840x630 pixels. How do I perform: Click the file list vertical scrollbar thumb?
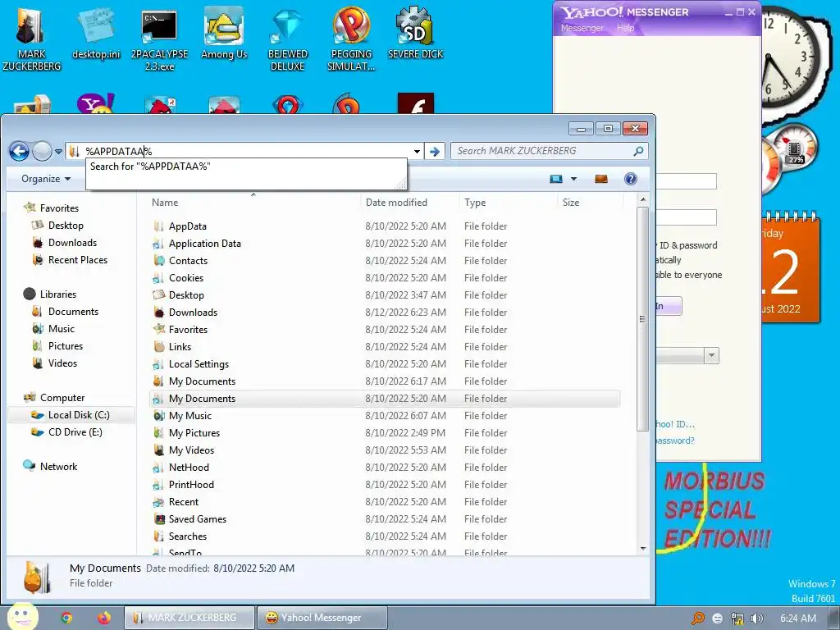coord(642,319)
